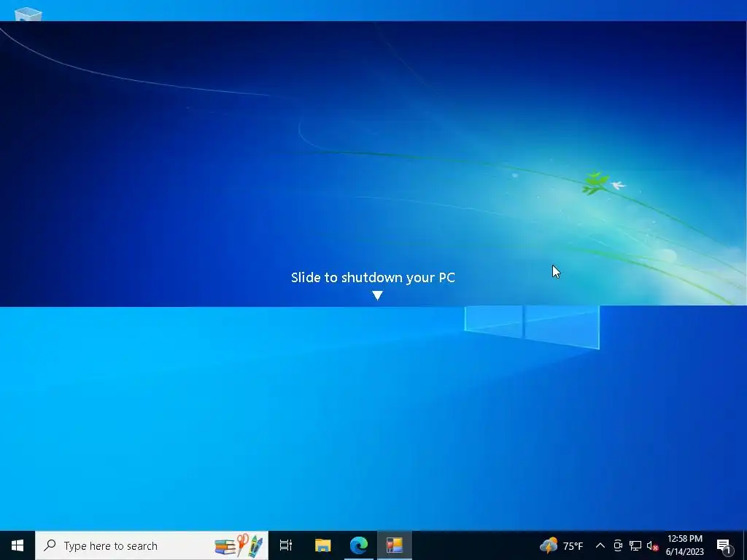Show hidden system tray icons
This screenshot has height=560, width=747.
pos(600,545)
